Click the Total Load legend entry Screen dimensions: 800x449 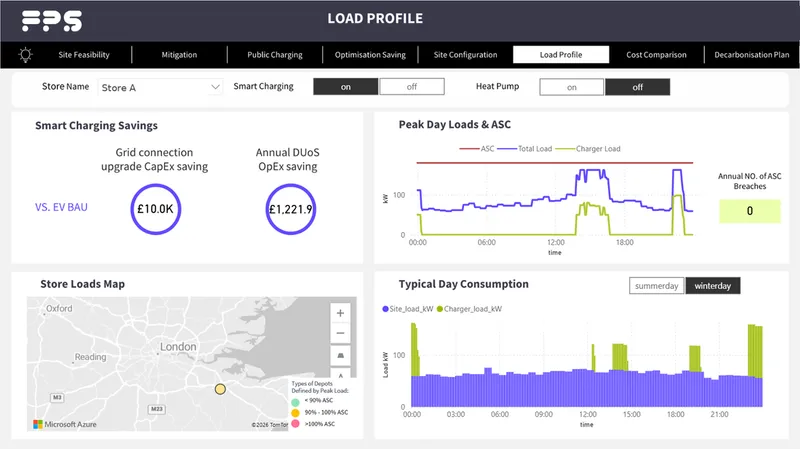click(525, 149)
